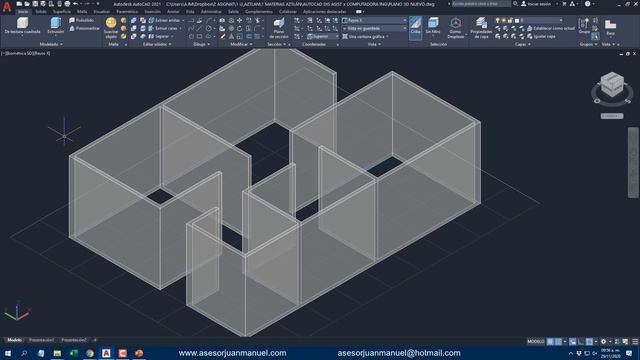Open the help question mark icon
640x360 pixels.
point(587,4)
